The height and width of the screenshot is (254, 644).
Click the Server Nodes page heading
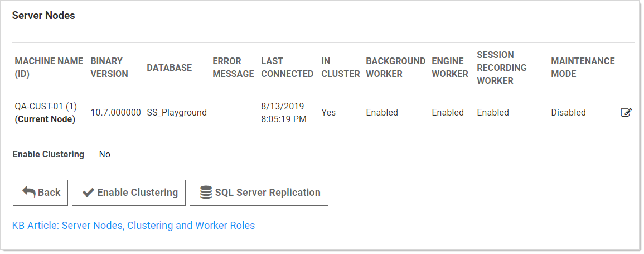point(43,16)
